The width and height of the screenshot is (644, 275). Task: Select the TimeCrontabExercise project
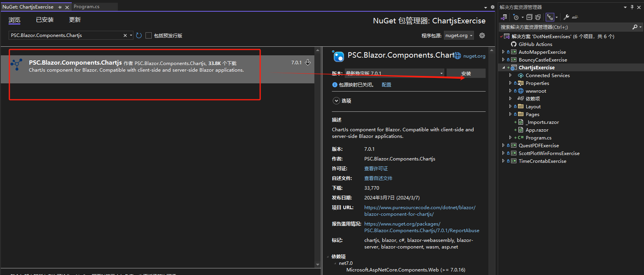tap(542, 161)
